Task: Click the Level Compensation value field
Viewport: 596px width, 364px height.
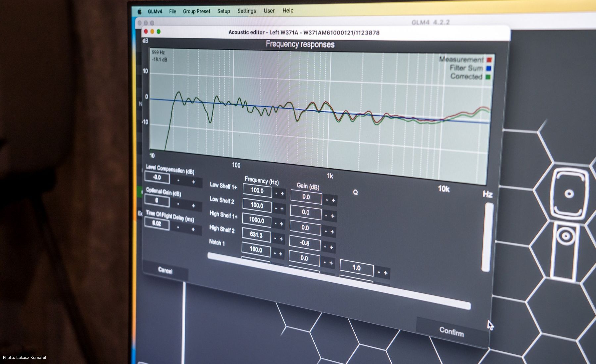Action: (x=157, y=178)
